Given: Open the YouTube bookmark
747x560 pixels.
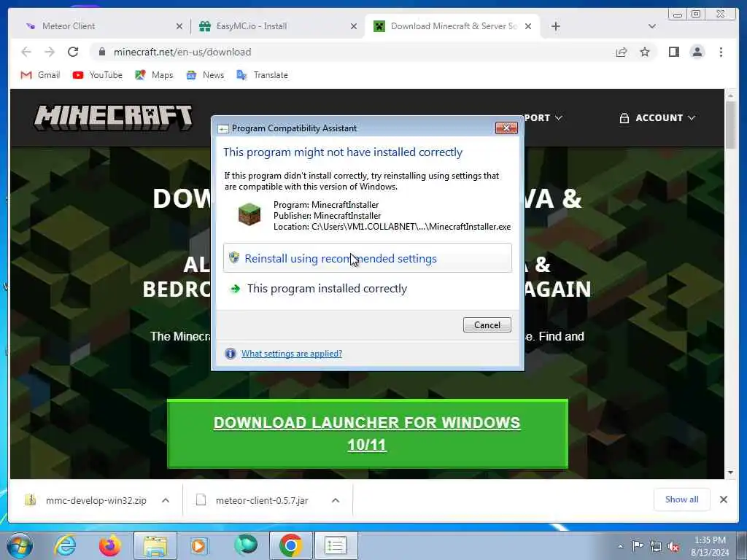Looking at the screenshot, I should (98, 75).
